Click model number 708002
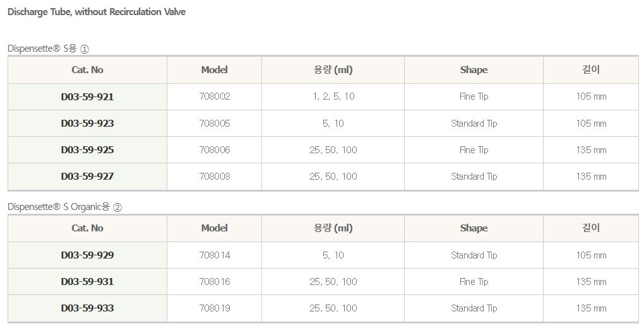The height and width of the screenshot is (331, 644). point(215,97)
